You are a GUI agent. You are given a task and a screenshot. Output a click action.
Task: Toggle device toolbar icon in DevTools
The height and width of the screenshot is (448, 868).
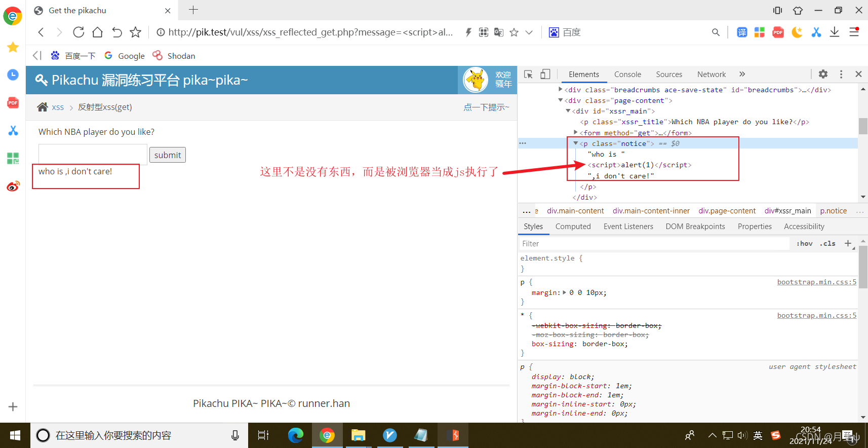point(545,74)
